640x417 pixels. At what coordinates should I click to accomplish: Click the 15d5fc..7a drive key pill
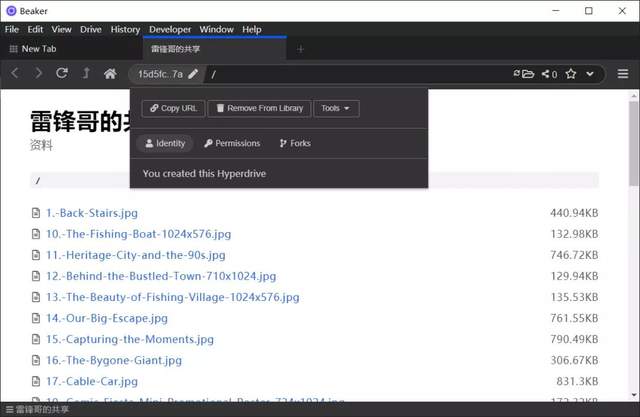pyautogui.click(x=166, y=74)
